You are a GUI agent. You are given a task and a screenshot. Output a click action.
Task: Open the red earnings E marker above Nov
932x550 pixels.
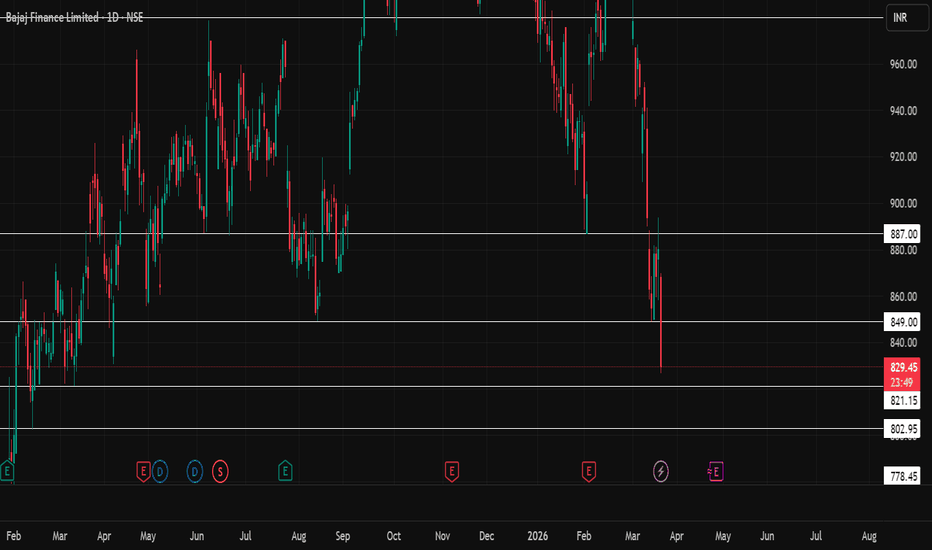coord(452,472)
